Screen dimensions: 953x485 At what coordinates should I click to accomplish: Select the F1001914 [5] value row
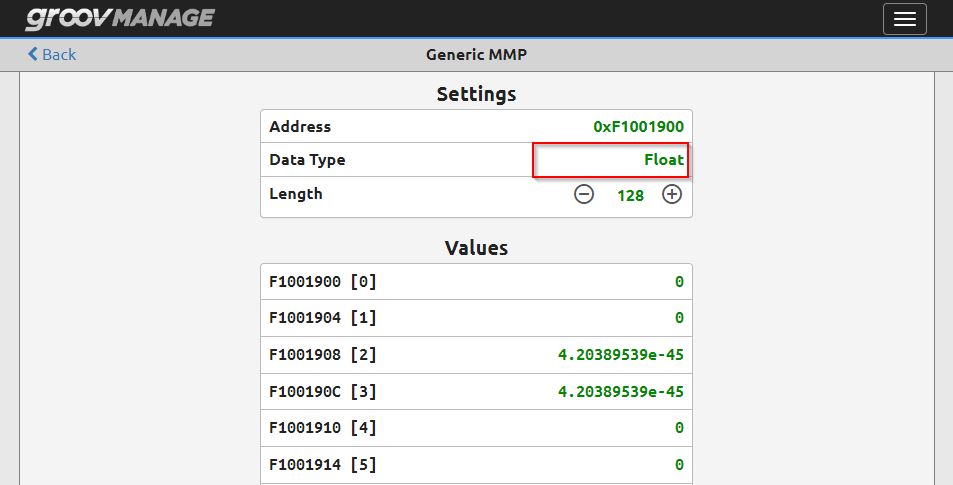(x=476, y=465)
